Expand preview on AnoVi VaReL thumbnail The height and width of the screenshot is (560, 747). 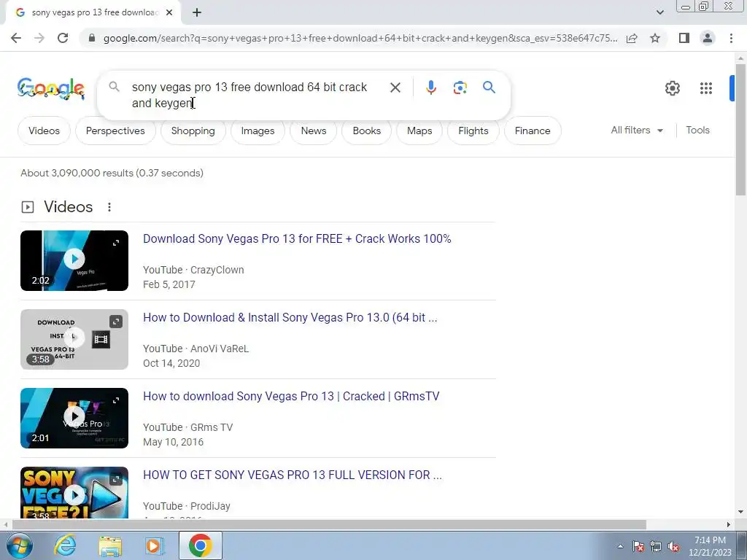pos(116,322)
